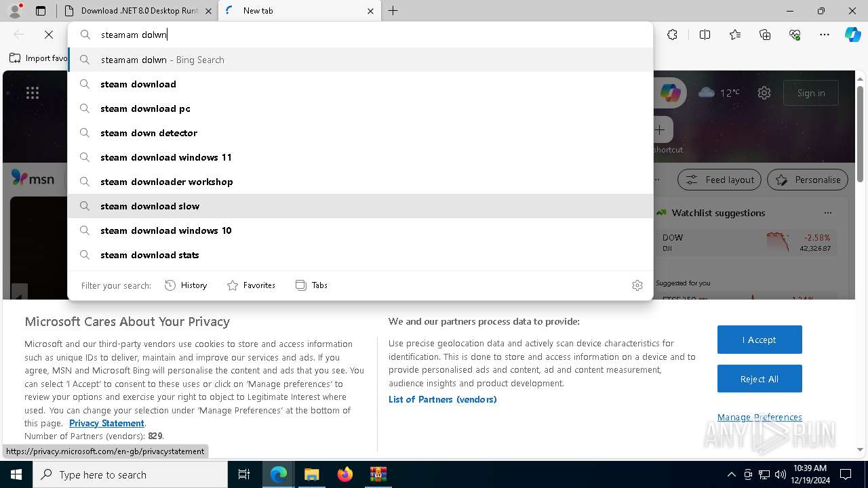Select the 'steam download' suggestion
The width and height of the screenshot is (868, 488).
[x=360, y=84]
